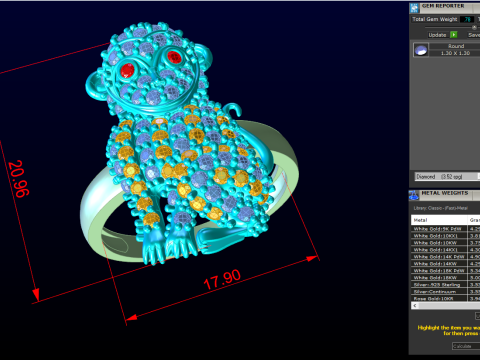Click the Total Gem Weight value field
480x360 pixels.
(x=467, y=19)
